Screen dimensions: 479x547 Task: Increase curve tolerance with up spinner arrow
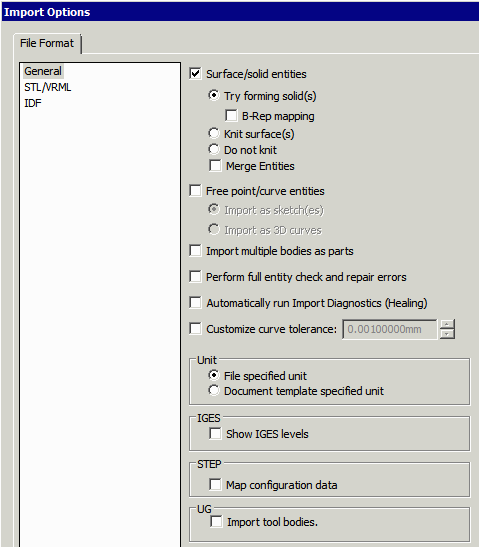click(x=447, y=324)
